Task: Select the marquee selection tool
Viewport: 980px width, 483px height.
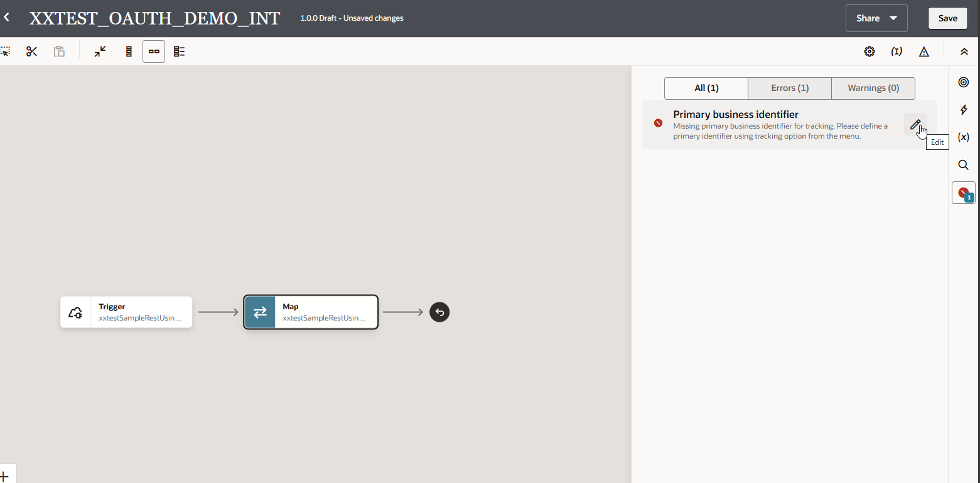Action: (x=6, y=51)
